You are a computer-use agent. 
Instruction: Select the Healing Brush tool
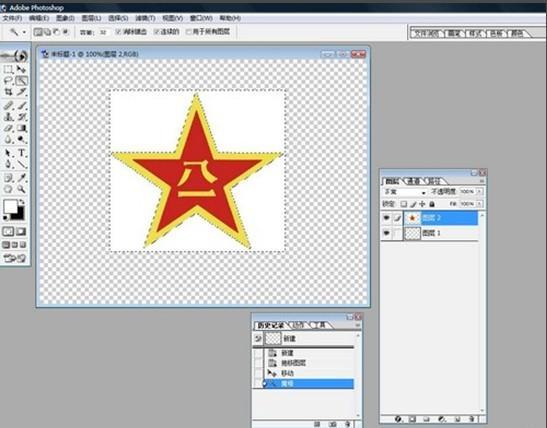pos(8,105)
